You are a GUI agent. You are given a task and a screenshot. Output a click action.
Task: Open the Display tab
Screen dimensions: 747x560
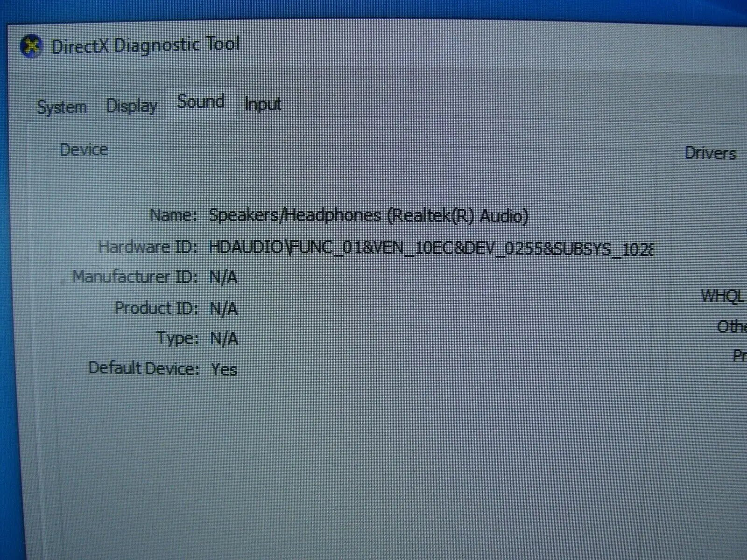tap(132, 106)
